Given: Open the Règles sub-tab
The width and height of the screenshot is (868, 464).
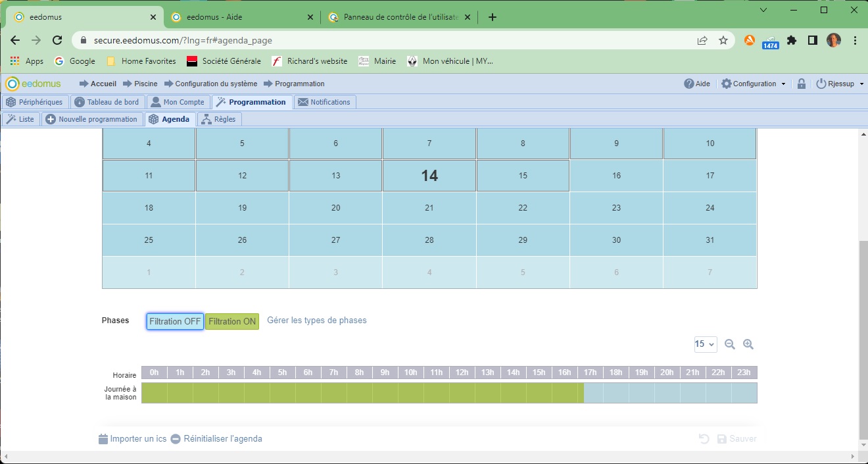Looking at the screenshot, I should 219,119.
